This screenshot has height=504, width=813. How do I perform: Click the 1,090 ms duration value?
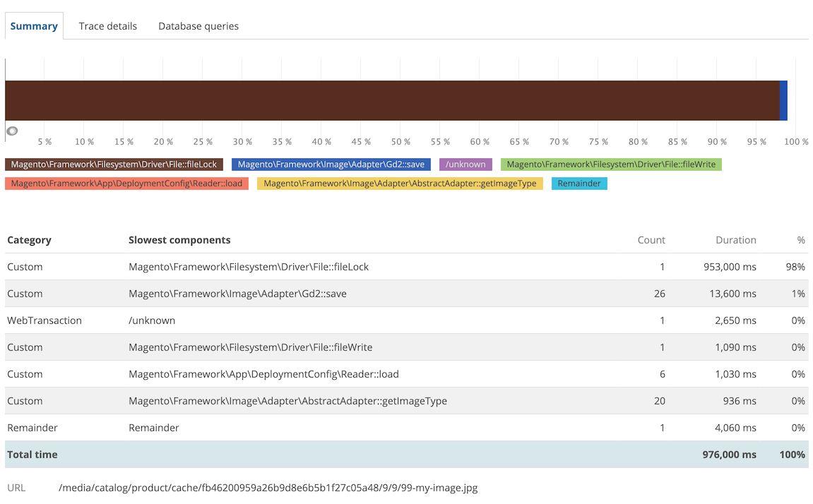point(735,347)
